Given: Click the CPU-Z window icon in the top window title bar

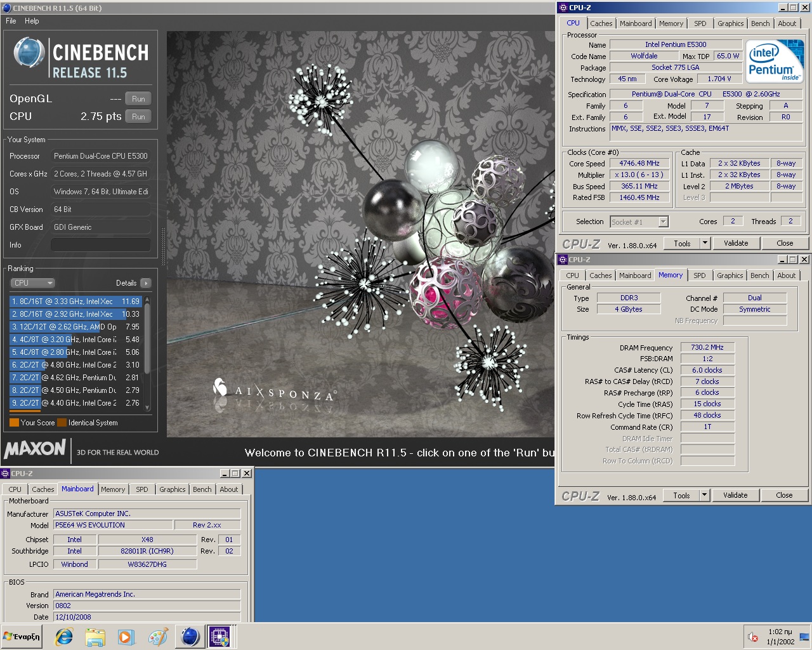Looking at the screenshot, I should click(x=563, y=8).
